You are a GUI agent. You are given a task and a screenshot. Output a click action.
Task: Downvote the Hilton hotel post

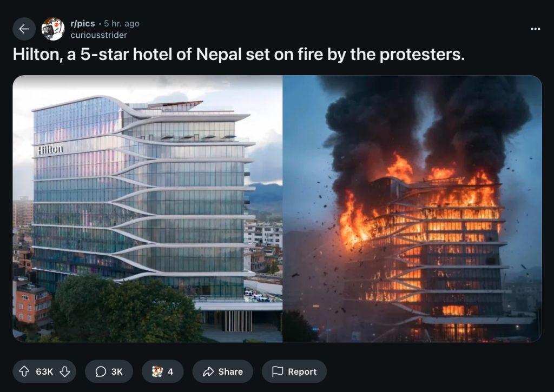pos(65,371)
